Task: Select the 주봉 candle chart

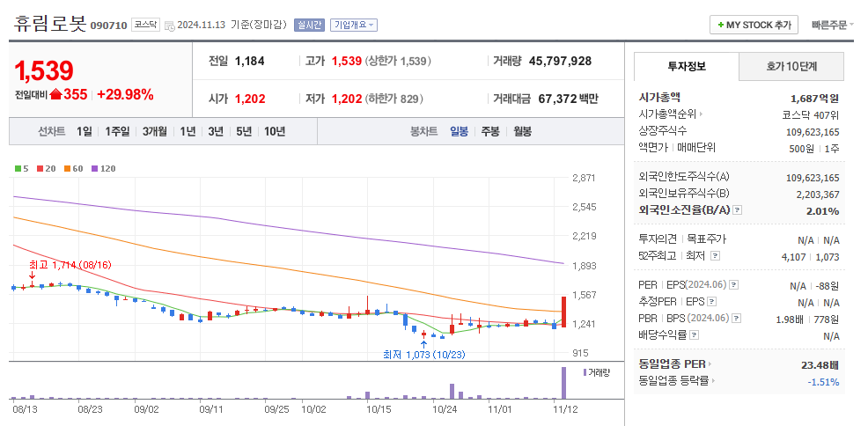Action: pyautogui.click(x=490, y=132)
